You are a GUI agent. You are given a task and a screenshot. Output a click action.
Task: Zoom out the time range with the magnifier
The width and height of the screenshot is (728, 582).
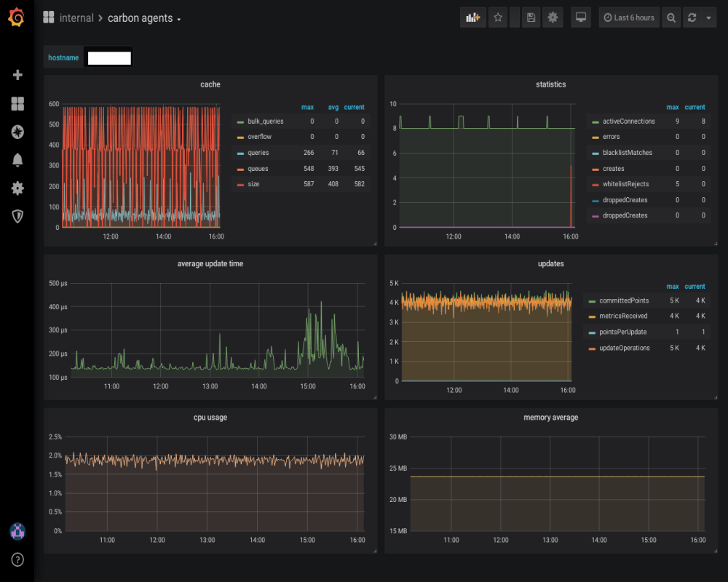[x=671, y=17]
